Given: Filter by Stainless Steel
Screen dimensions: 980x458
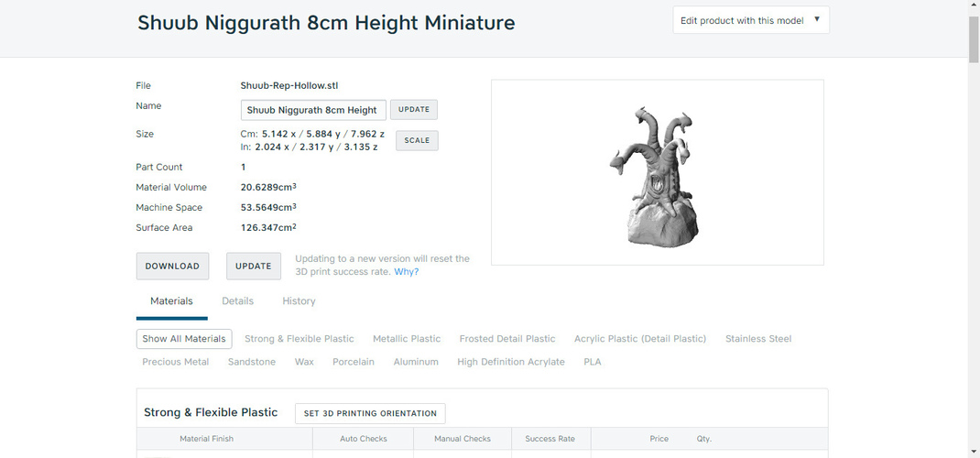Looking at the screenshot, I should click(x=758, y=339).
